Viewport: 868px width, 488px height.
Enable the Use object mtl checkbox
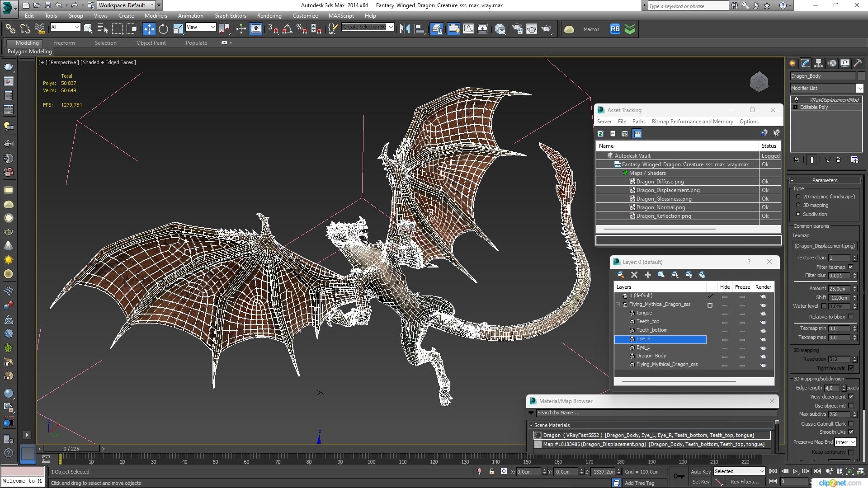point(851,406)
